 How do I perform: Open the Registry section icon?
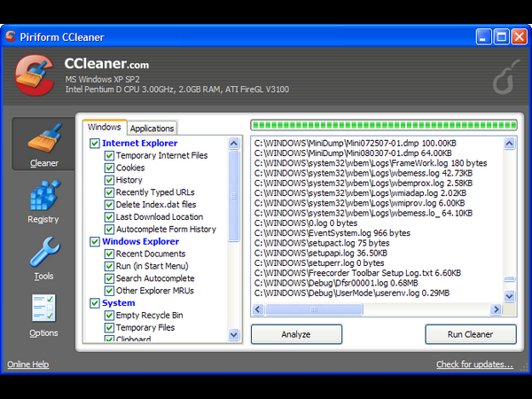43,196
